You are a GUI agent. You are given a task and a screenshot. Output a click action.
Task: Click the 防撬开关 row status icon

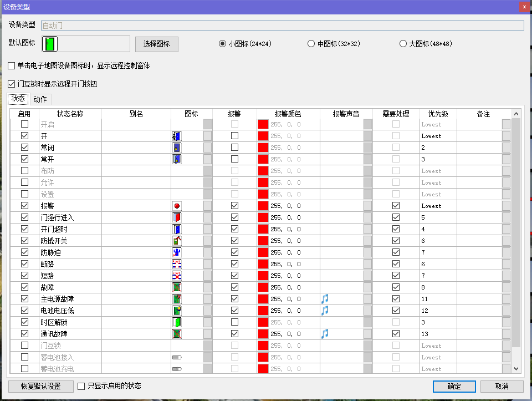(177, 241)
